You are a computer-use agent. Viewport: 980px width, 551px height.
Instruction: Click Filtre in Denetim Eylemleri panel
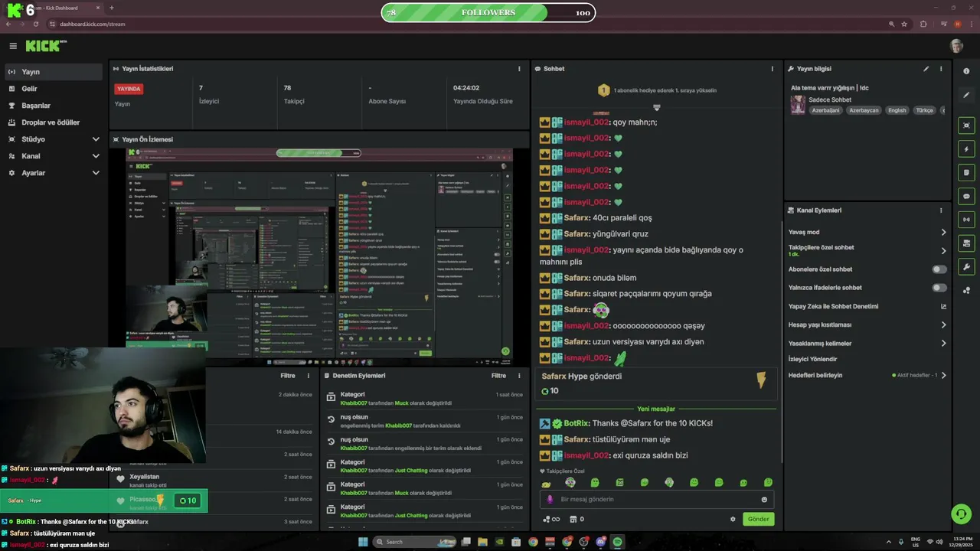498,376
